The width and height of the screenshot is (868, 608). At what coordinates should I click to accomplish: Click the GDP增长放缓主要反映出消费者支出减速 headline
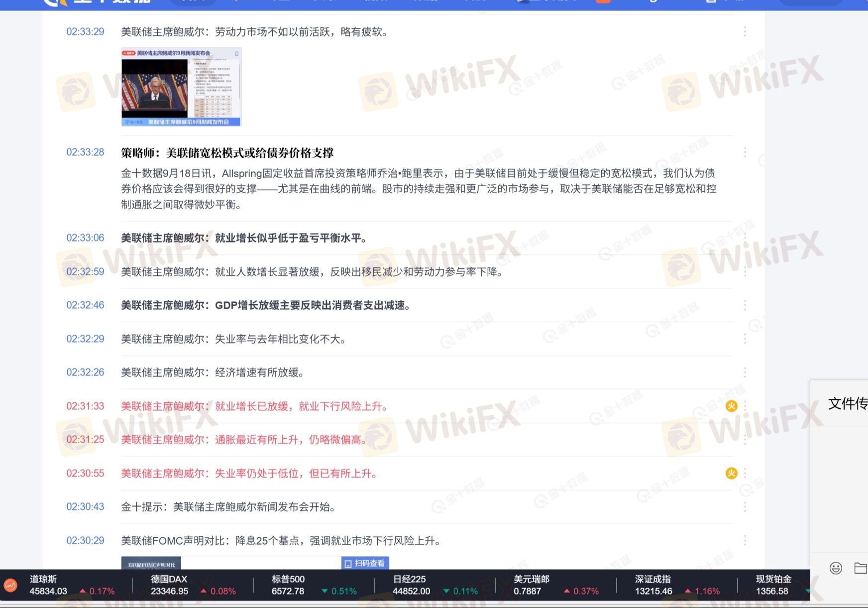click(x=266, y=305)
